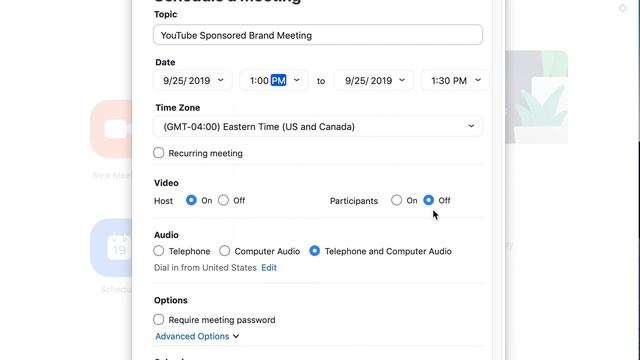This screenshot has height=360, width=640.
Task: Select Telephone and Computer Audio option
Action: [314, 251]
